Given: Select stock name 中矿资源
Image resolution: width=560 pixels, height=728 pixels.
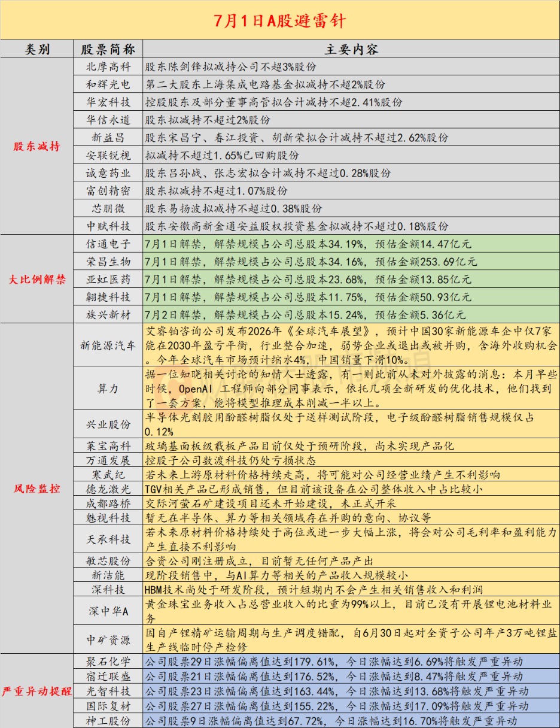Looking at the screenshot, I should tap(108, 640).
